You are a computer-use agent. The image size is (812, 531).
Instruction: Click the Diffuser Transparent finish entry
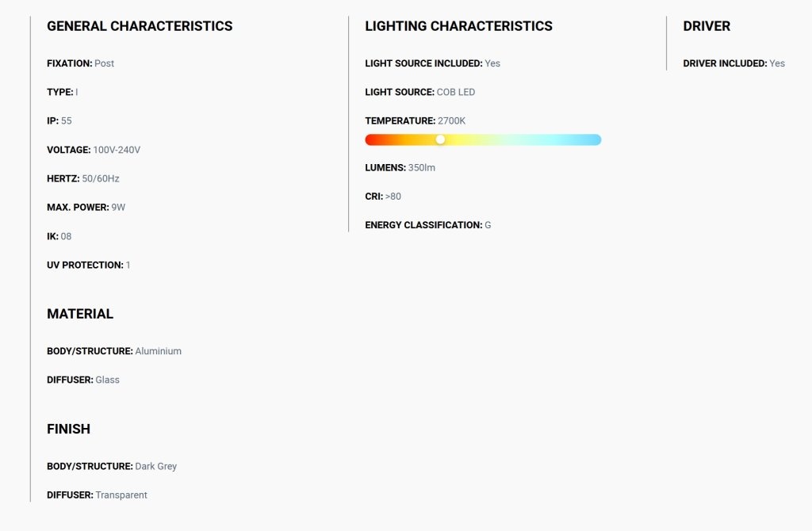click(x=97, y=495)
